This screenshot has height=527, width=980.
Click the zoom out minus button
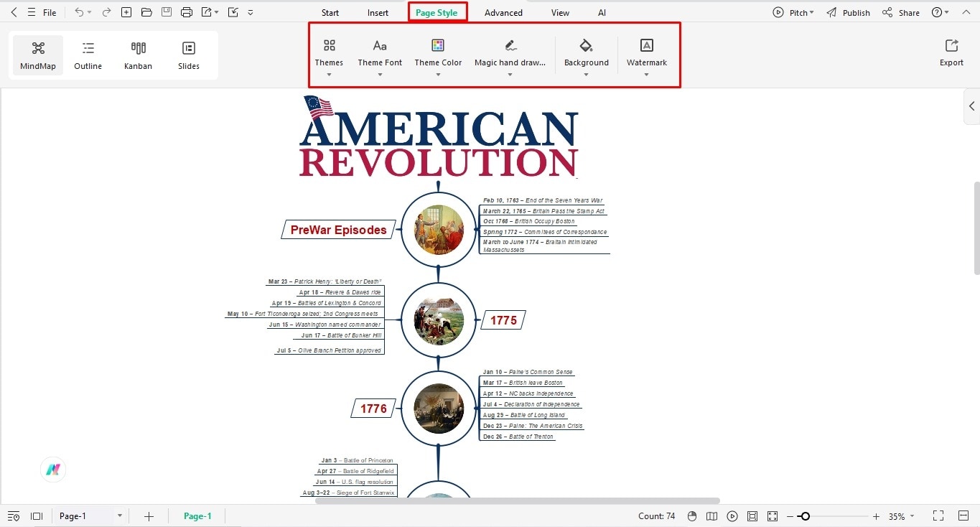[x=790, y=516]
